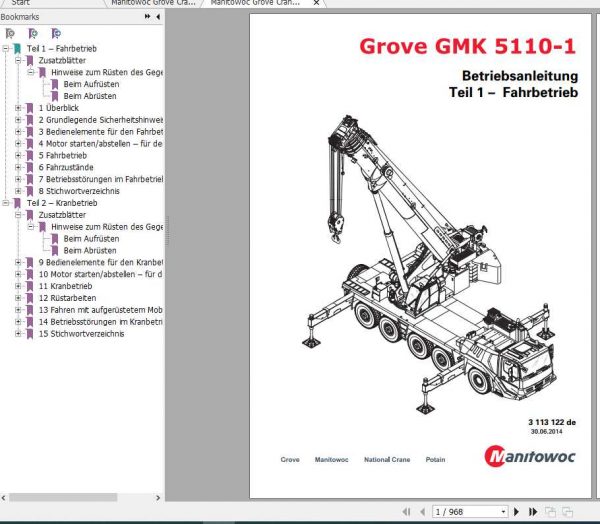Select bookmark 9 Bedienelemente für den Kranbetrieb
This screenshot has height=524, width=600.
click(x=101, y=262)
